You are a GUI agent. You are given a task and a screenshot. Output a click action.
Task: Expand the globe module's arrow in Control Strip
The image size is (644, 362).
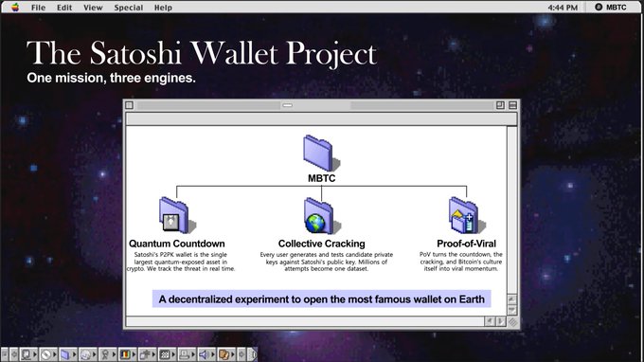coord(94,354)
